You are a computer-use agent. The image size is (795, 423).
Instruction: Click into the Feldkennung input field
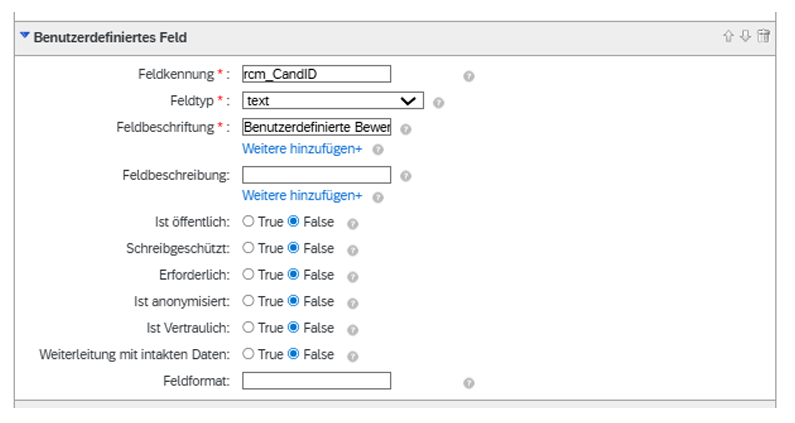tap(316, 74)
